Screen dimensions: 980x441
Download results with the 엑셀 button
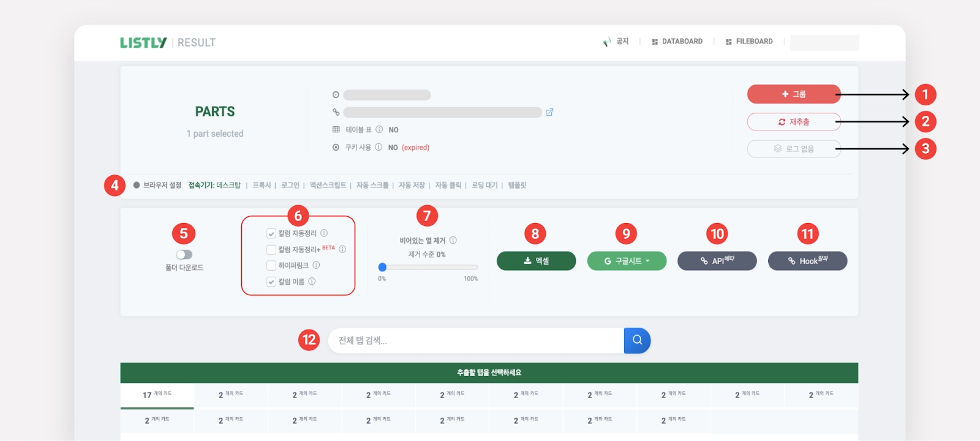click(536, 261)
